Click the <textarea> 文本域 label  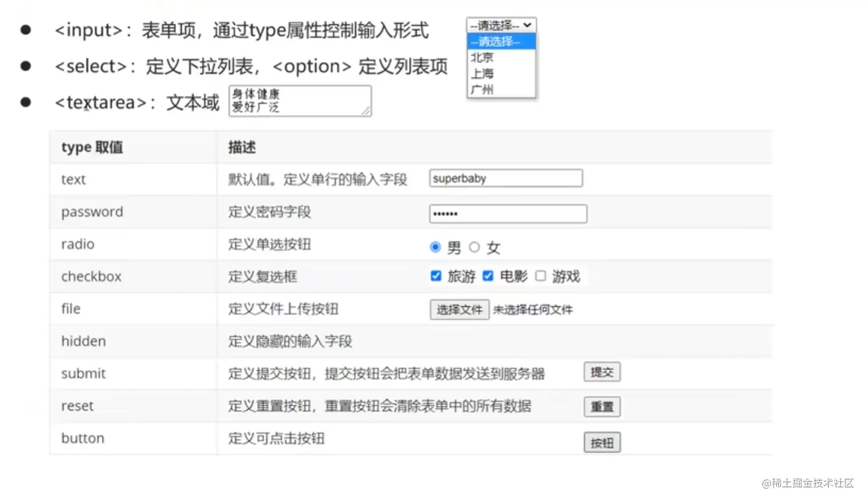click(137, 103)
